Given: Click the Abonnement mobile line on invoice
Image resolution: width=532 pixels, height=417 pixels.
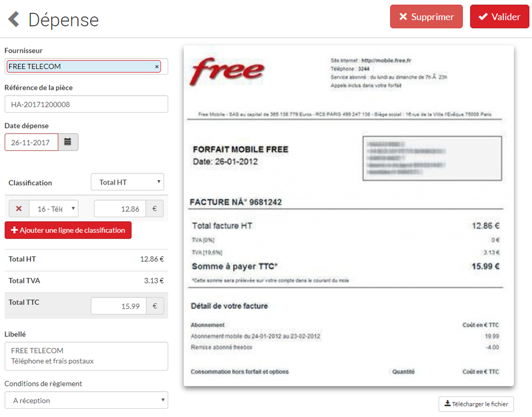Looking at the screenshot, I should point(345,336).
